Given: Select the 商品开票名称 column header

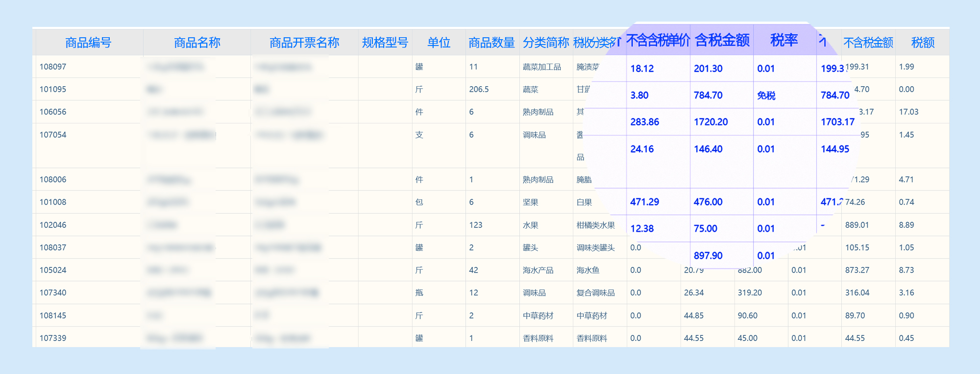Looking at the screenshot, I should tap(304, 43).
